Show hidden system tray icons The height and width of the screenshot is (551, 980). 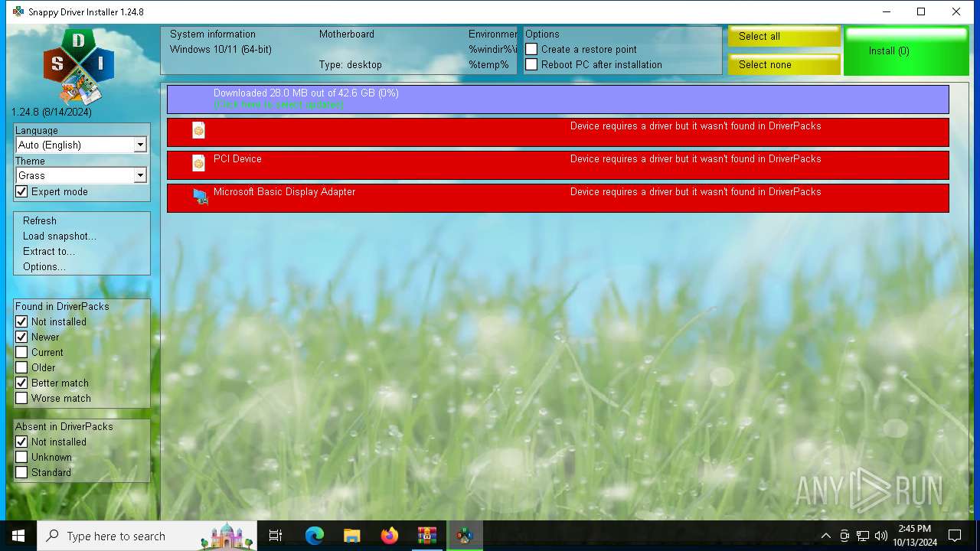point(825,536)
